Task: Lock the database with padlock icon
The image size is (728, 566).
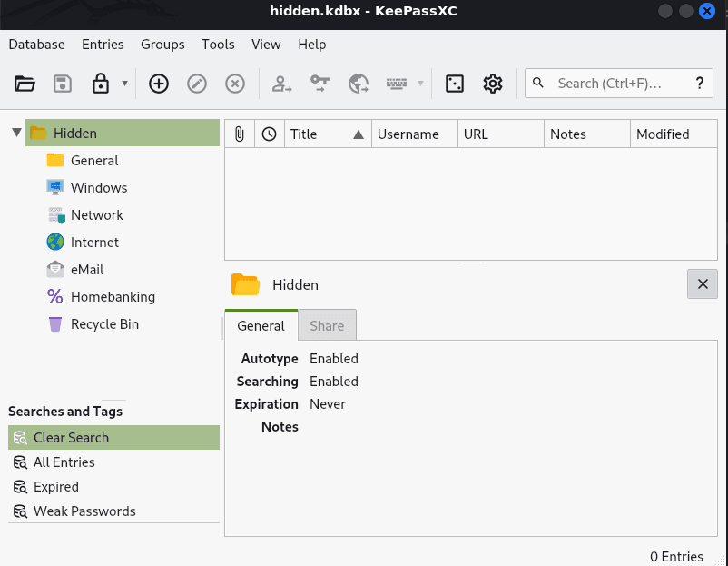Action: click(100, 84)
